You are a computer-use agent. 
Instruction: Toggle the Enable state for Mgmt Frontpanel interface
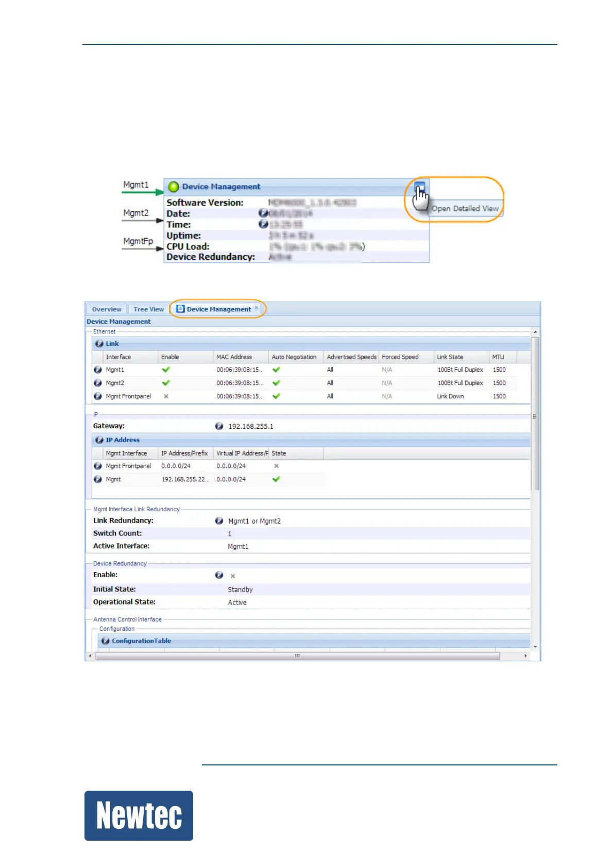click(166, 396)
